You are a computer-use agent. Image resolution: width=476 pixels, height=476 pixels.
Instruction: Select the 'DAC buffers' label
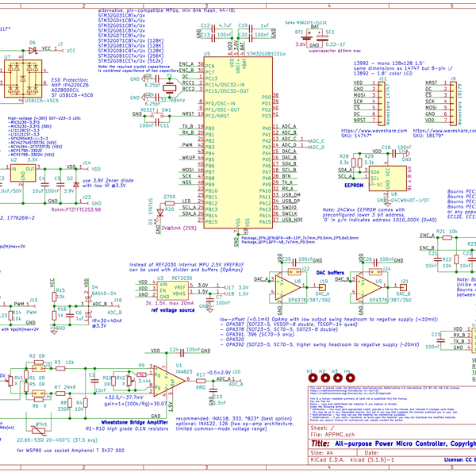[330, 273]
